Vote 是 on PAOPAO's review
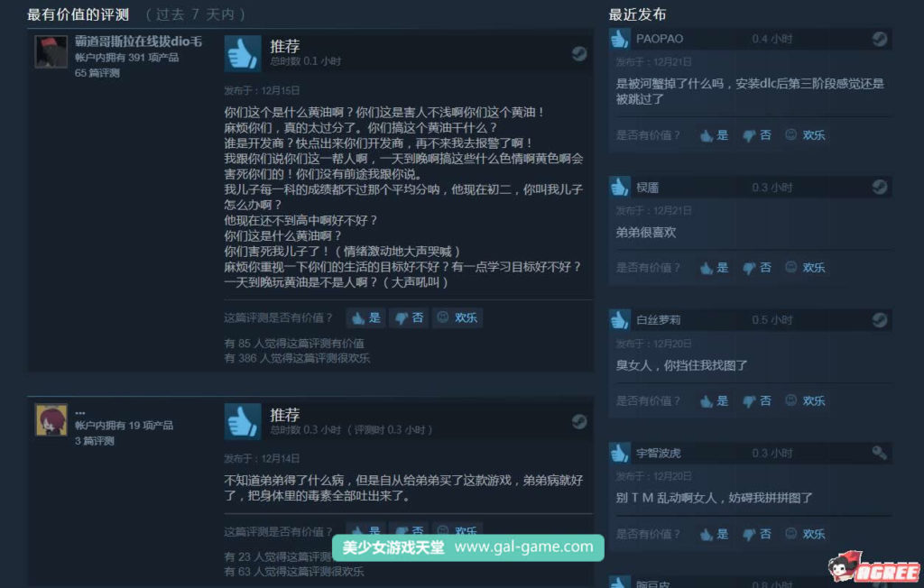The image size is (924, 588). click(715, 135)
